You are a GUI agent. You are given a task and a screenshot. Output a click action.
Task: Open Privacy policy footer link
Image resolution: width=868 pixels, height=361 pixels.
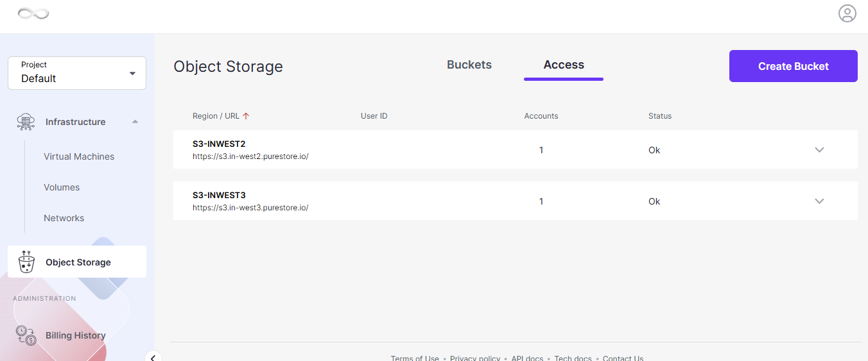(475, 358)
